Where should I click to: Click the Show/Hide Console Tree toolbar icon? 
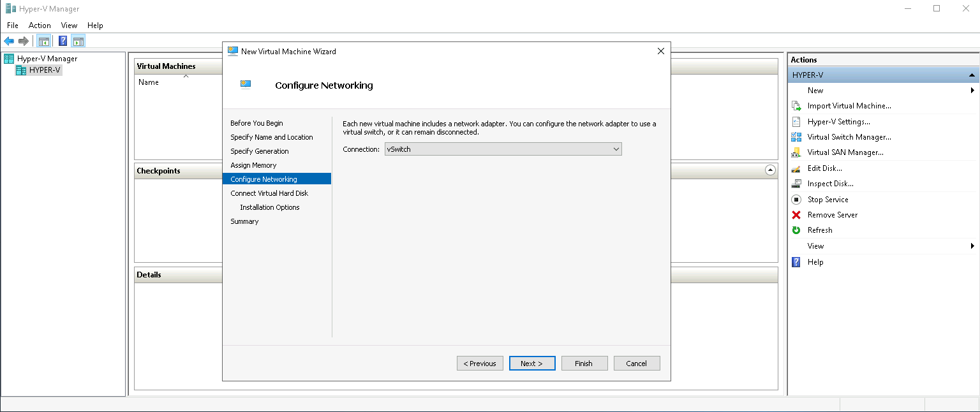point(44,41)
